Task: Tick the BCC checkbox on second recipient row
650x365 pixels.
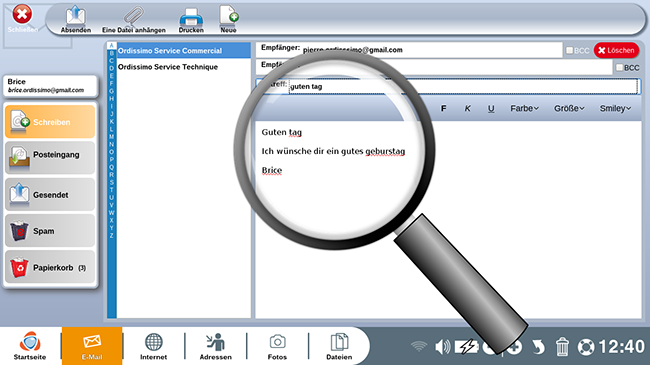Action: click(x=619, y=67)
